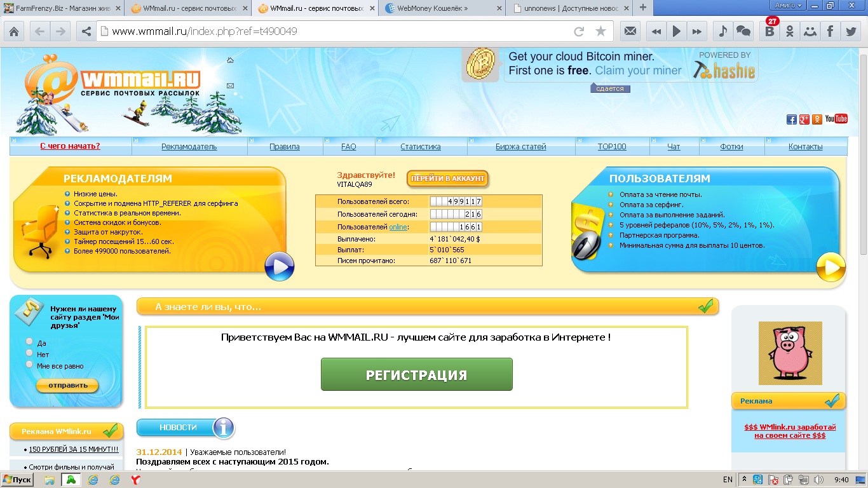Open the mail envelope icon in the browser toolbar
Image resolution: width=868 pixels, height=488 pixels.
point(630,31)
